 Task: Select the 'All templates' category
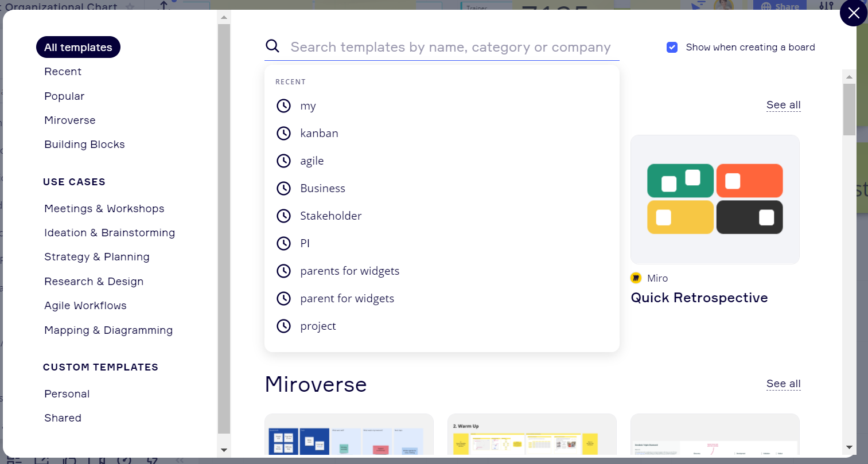click(78, 48)
